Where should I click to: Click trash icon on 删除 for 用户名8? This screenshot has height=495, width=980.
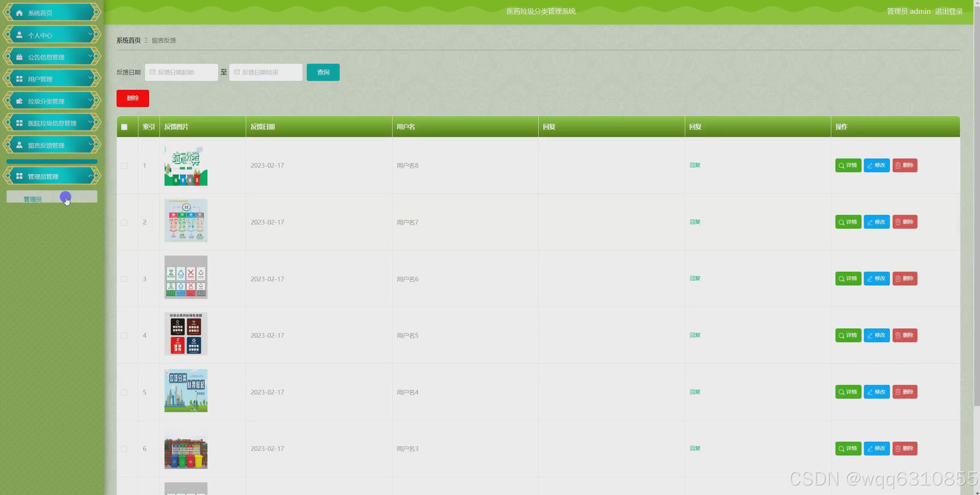(898, 166)
